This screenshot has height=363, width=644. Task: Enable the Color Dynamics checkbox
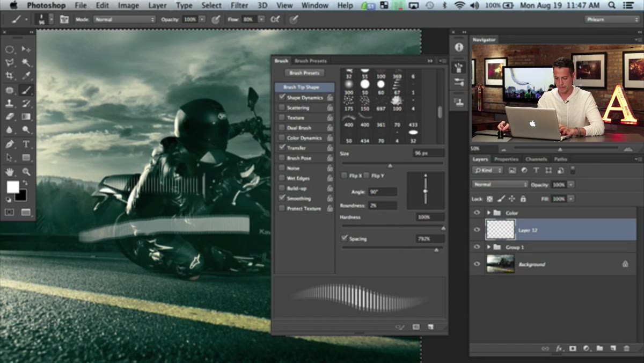coord(282,138)
